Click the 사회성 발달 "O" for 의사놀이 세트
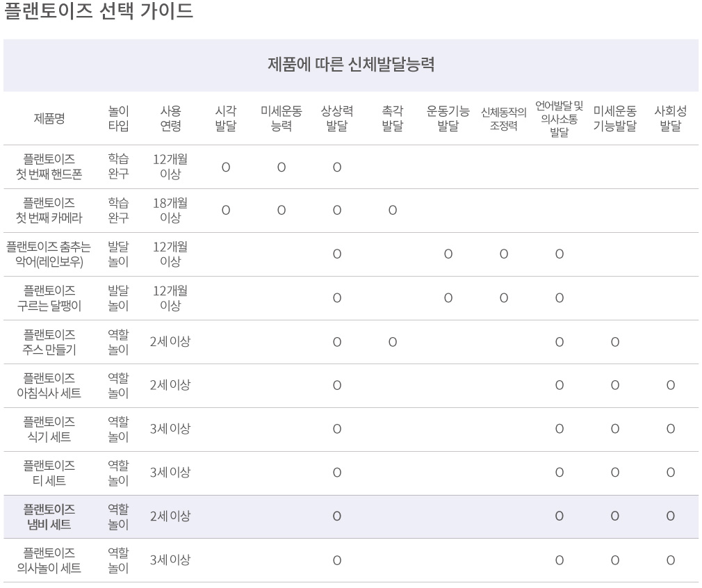This screenshot has height=588, width=702. [671, 561]
